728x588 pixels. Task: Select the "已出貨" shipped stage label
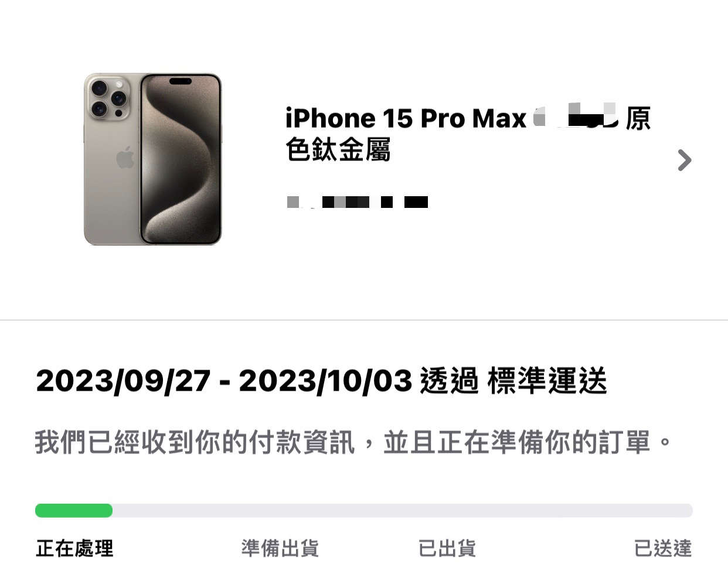point(447,549)
